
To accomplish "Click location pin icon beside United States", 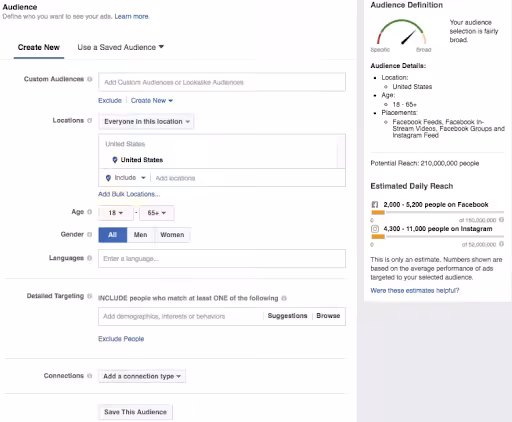I will click(x=115, y=160).
